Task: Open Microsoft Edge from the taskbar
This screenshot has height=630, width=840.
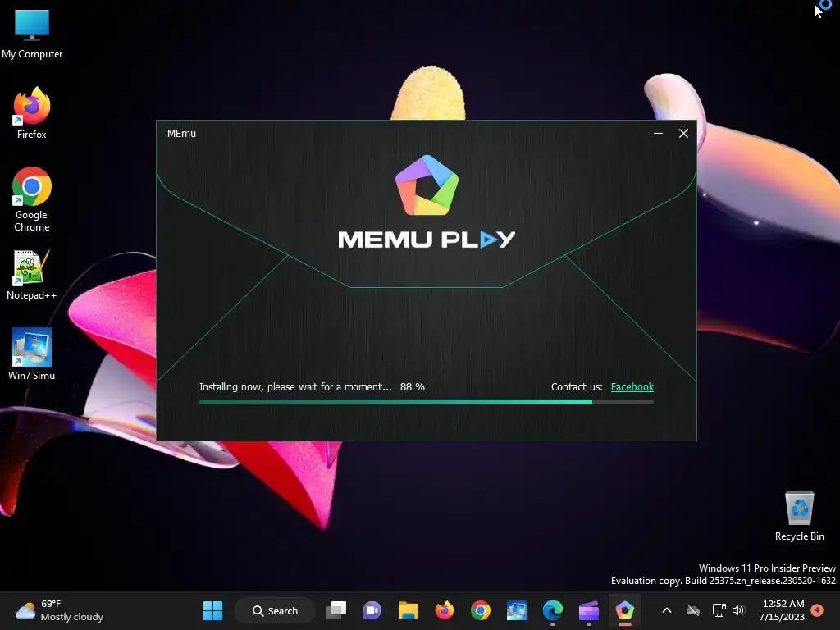Action: click(x=552, y=610)
